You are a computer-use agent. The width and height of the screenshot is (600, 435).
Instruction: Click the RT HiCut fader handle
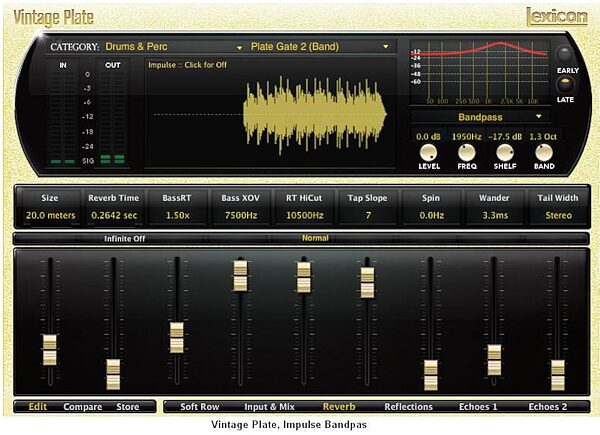click(304, 277)
